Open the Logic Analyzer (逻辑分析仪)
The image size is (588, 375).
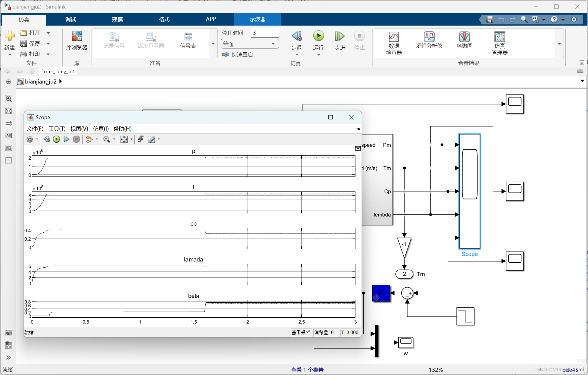[429, 40]
